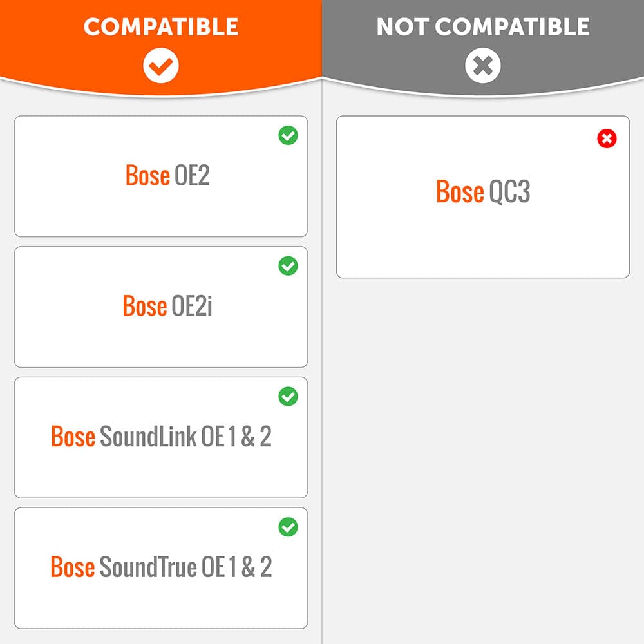This screenshot has width=644, height=644.
Task: Click green checkmark on SoundTrue OE card
Action: [288, 527]
